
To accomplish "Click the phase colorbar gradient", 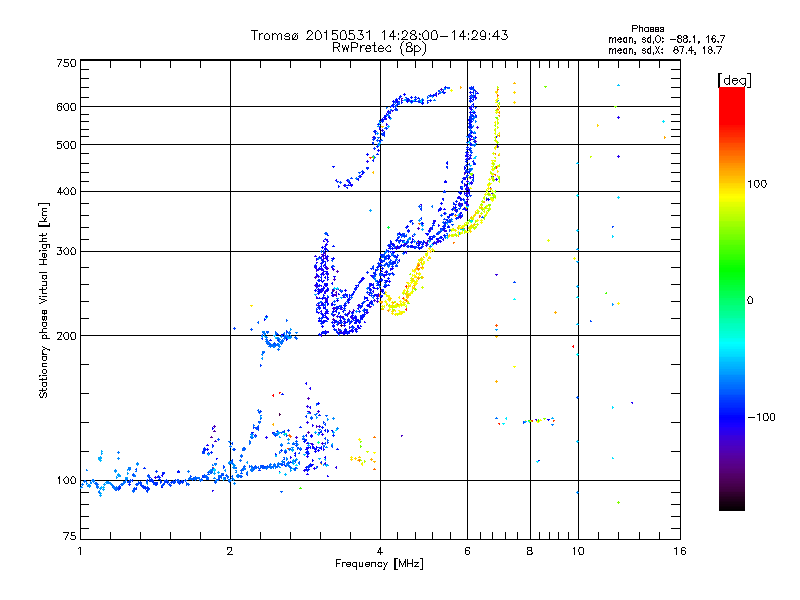I will pos(732,298).
